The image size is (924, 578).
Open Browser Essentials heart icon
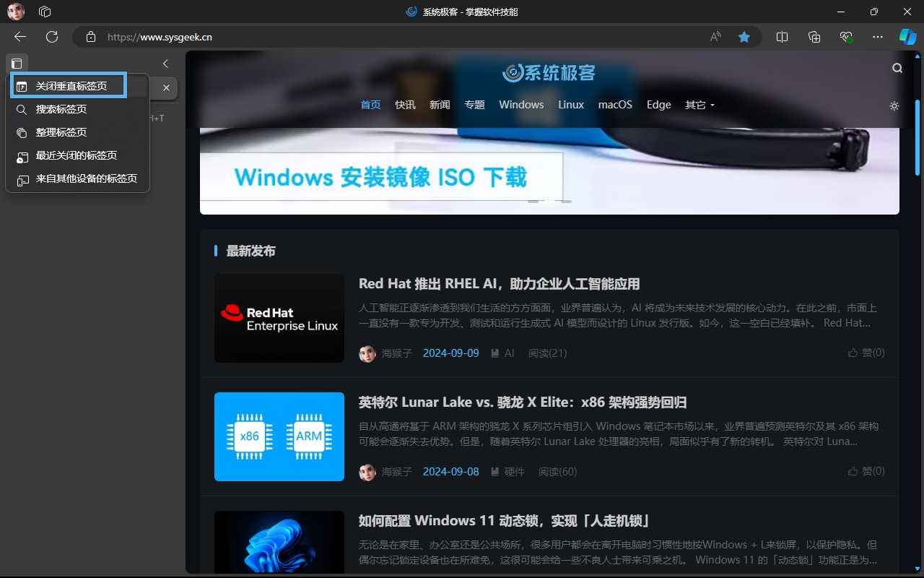[x=846, y=37]
